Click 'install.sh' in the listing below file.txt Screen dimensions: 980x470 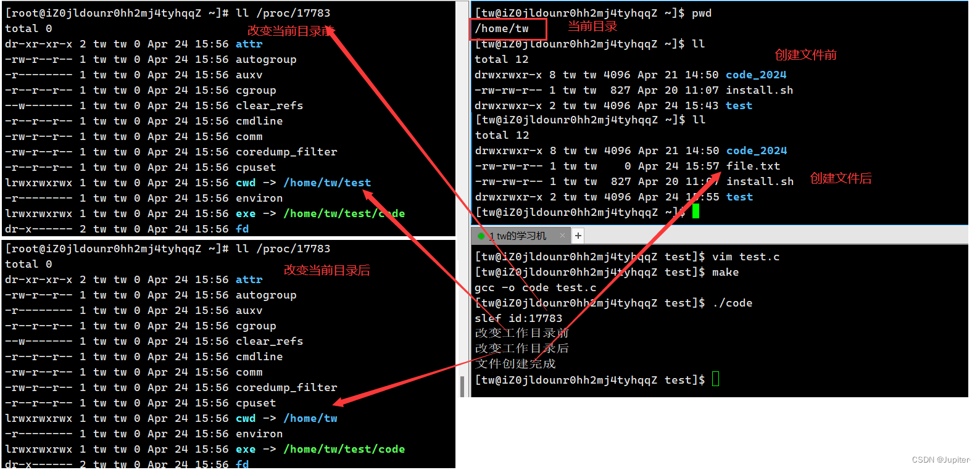click(760, 181)
